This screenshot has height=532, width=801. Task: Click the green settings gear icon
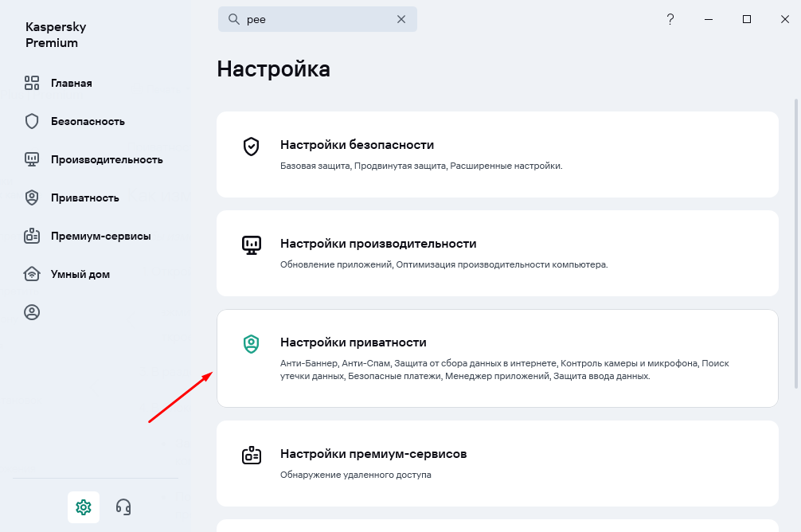click(84, 507)
